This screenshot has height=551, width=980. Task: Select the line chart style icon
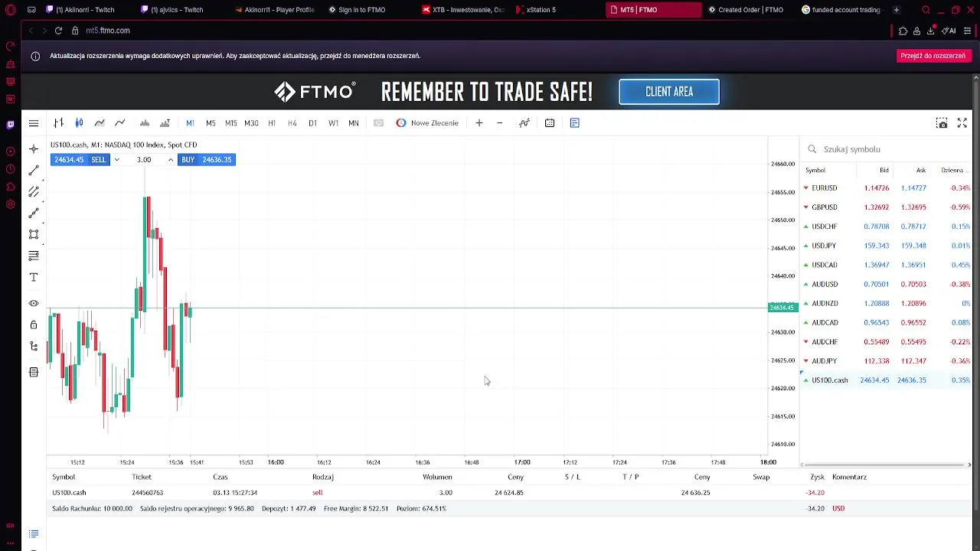(120, 123)
